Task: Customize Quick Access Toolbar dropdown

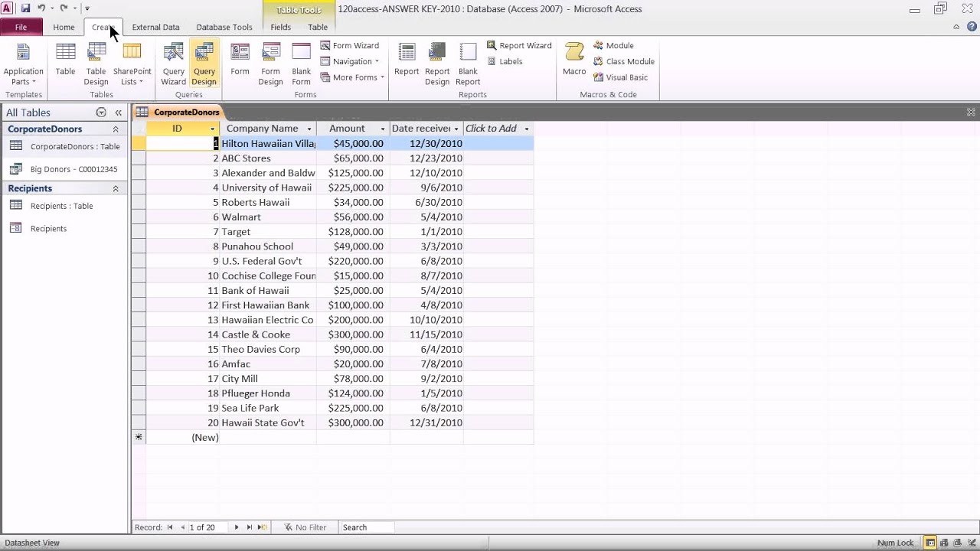Action: point(87,8)
